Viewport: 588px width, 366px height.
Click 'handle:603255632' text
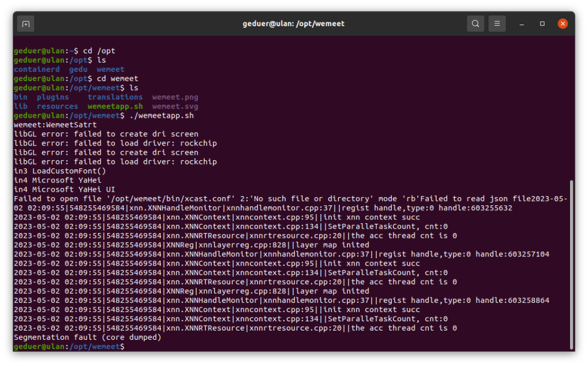coord(475,208)
